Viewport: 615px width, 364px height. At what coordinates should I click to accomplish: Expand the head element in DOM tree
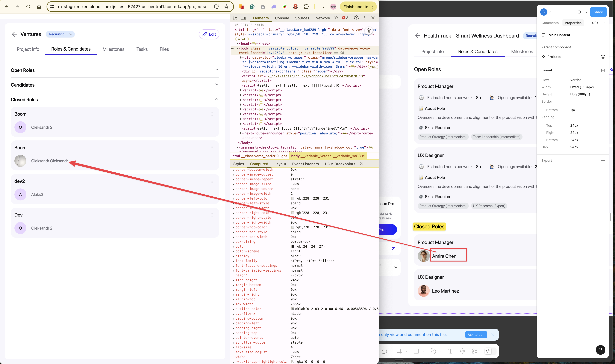(x=237, y=44)
